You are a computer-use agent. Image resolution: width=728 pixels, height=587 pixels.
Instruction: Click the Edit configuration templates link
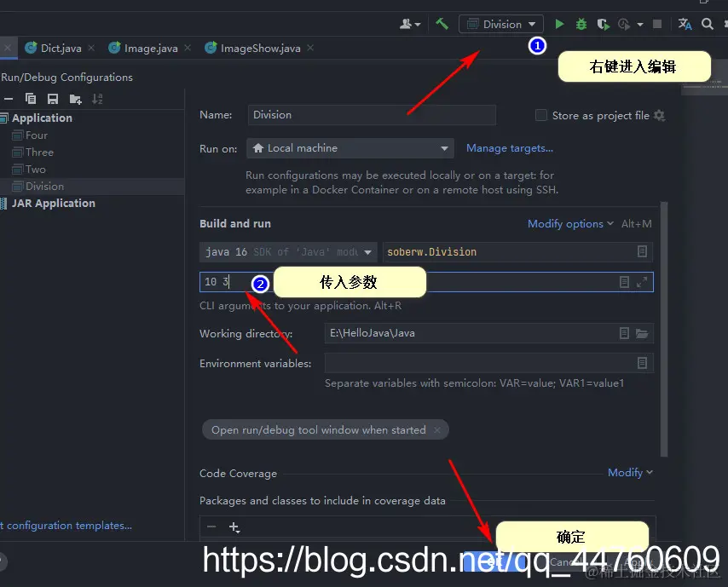(x=64, y=526)
